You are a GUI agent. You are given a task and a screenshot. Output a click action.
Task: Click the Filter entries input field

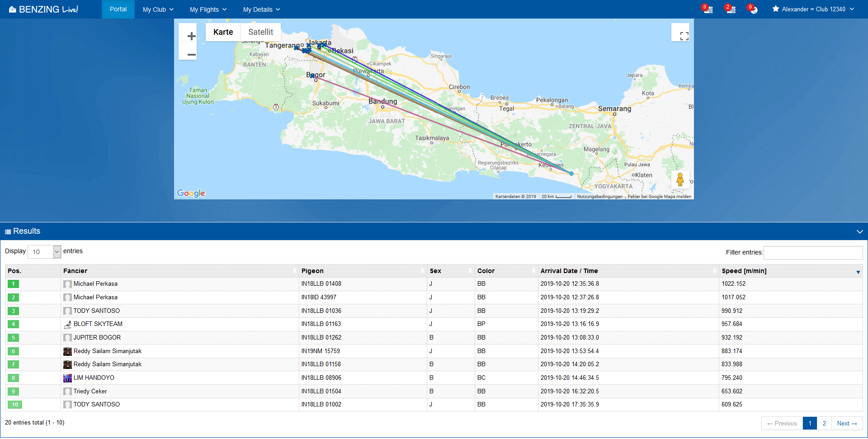click(813, 252)
